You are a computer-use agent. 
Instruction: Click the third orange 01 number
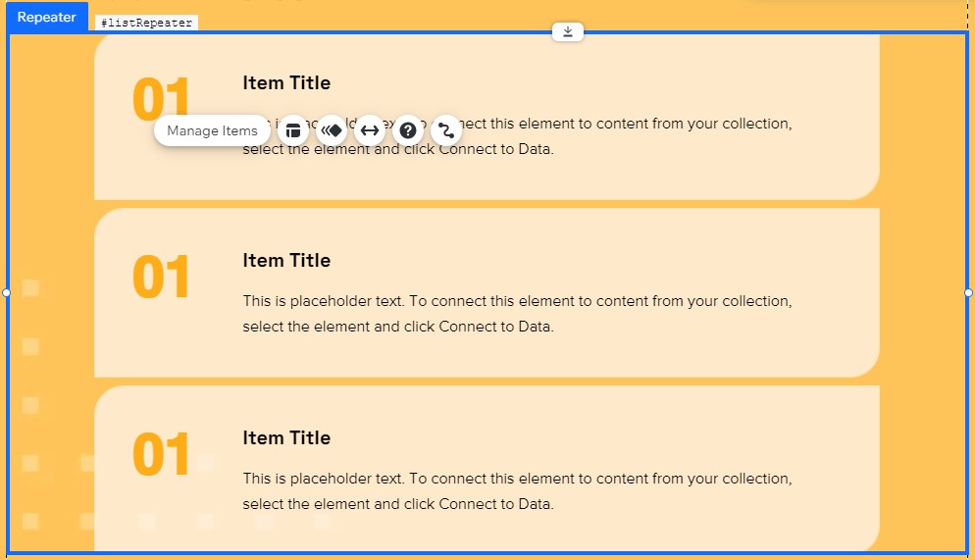(161, 454)
